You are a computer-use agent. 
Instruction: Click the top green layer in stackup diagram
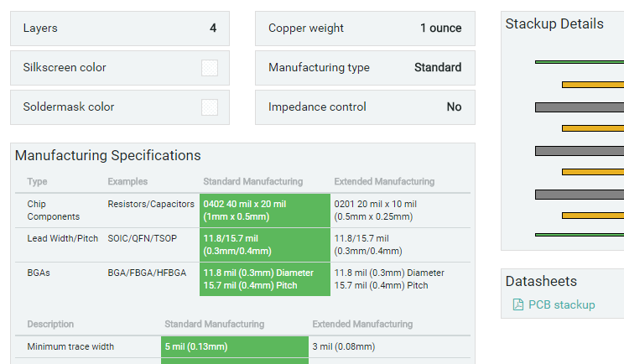pos(579,62)
